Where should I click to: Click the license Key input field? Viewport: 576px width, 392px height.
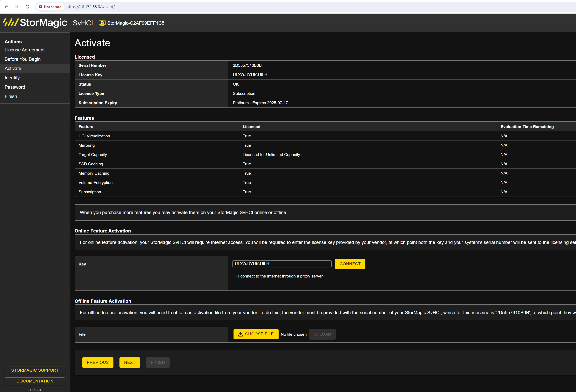pos(282,264)
